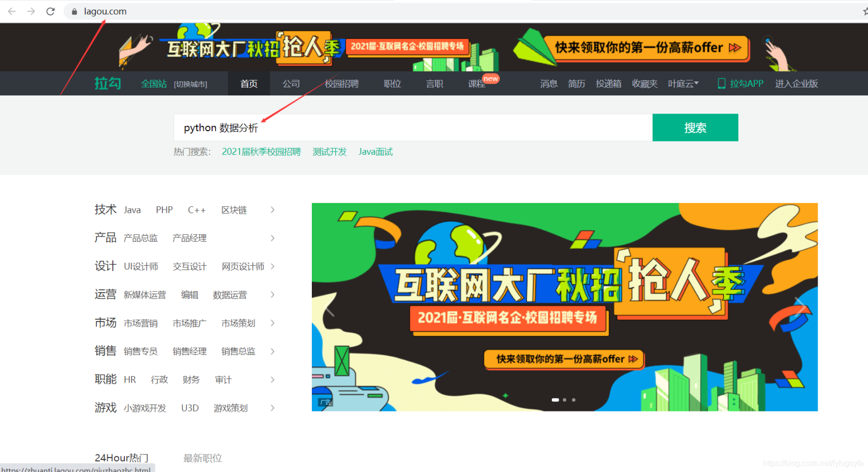Viewport: 868px width, 472px height.
Task: Choose Java under 技术
Action: point(132,210)
